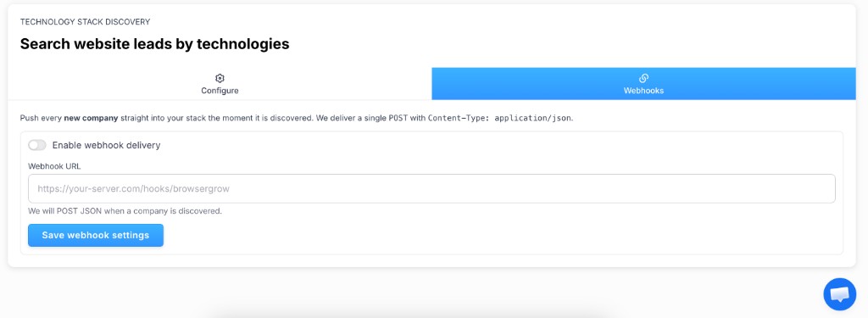
Task: Click Save webhook settings button
Action: point(96,235)
